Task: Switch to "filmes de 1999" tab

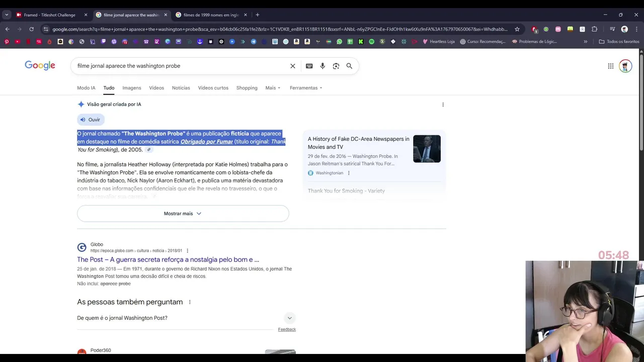Action: 210,15
